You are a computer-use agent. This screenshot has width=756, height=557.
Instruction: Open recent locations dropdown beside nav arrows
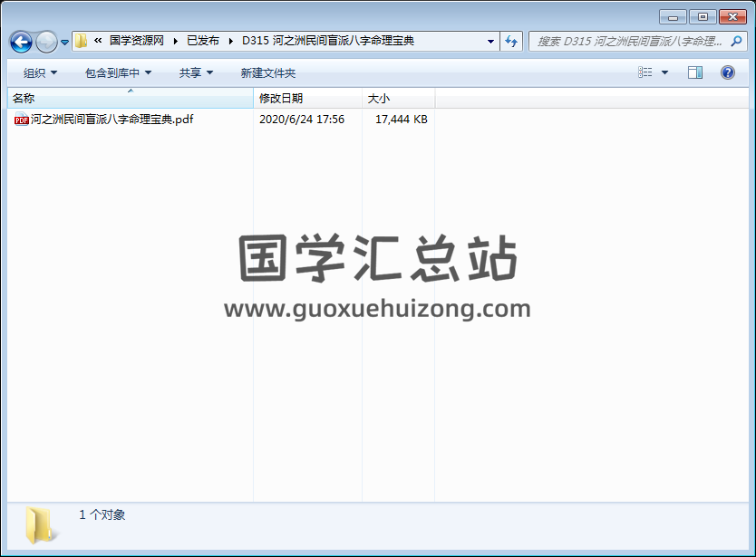pyautogui.click(x=64, y=43)
